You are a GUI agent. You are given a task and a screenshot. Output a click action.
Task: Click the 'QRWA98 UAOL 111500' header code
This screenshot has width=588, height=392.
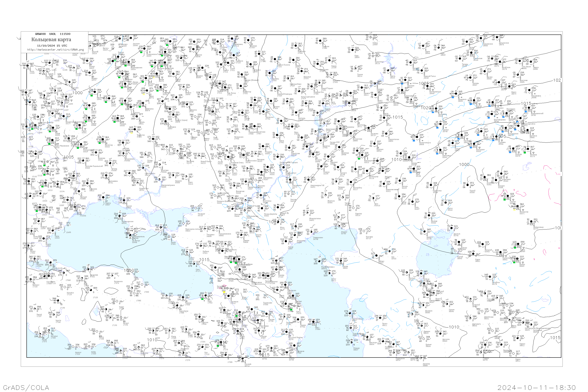coord(53,34)
